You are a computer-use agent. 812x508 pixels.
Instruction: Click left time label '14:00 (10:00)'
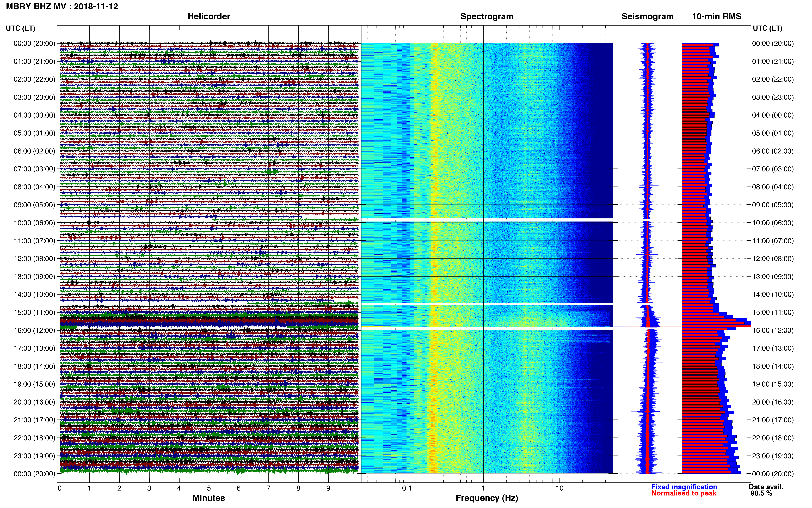click(34, 295)
